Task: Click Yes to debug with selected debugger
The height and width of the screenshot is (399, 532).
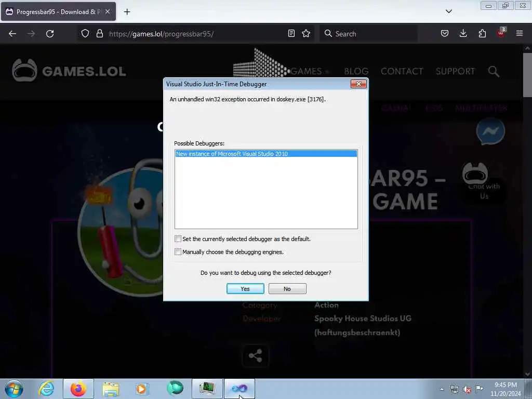Action: click(x=245, y=289)
